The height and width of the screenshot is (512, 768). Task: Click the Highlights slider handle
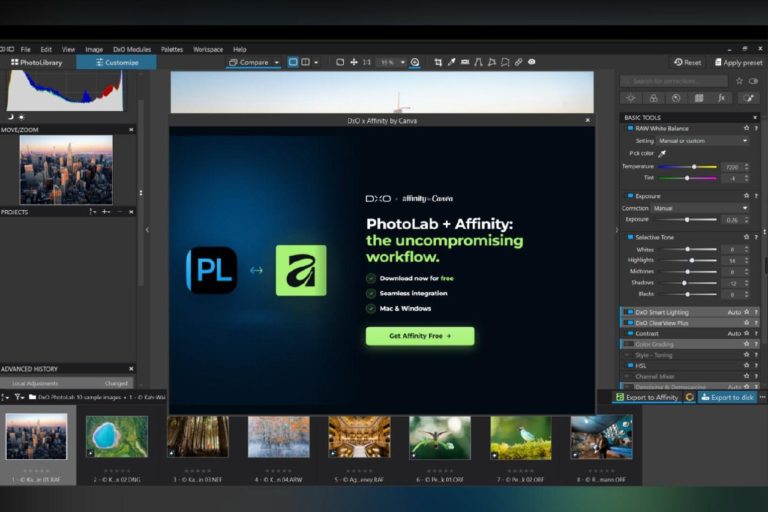click(x=692, y=260)
